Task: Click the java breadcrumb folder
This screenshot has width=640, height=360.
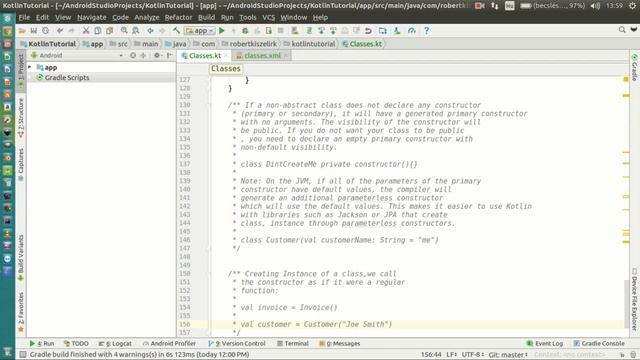Action: 176,44
